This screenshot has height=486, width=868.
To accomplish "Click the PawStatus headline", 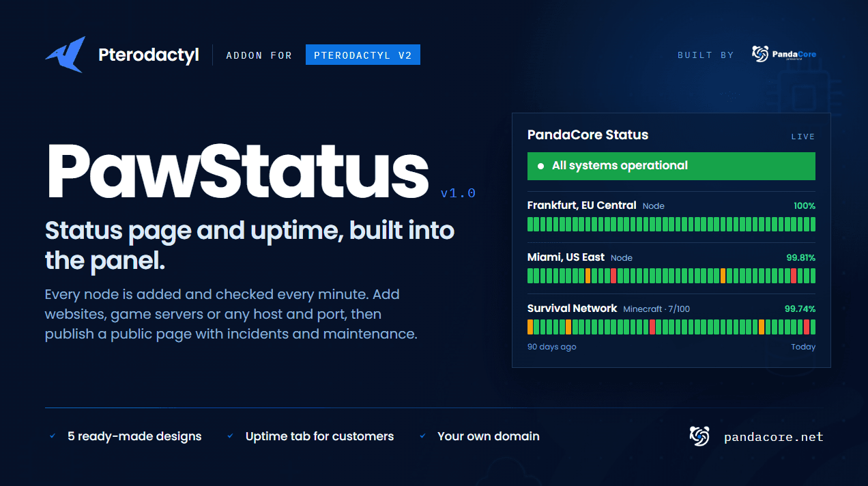I will pos(238,171).
